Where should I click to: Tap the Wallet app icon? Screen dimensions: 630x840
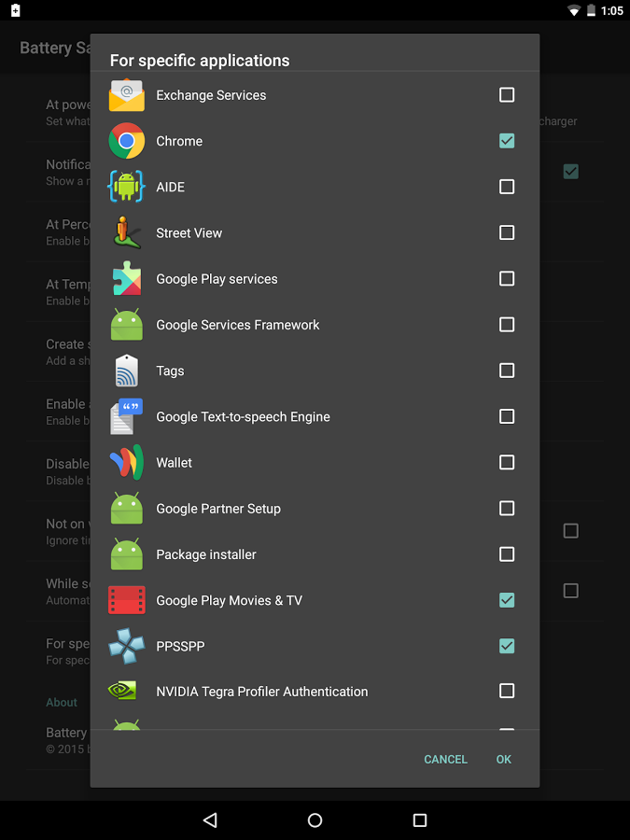[127, 462]
